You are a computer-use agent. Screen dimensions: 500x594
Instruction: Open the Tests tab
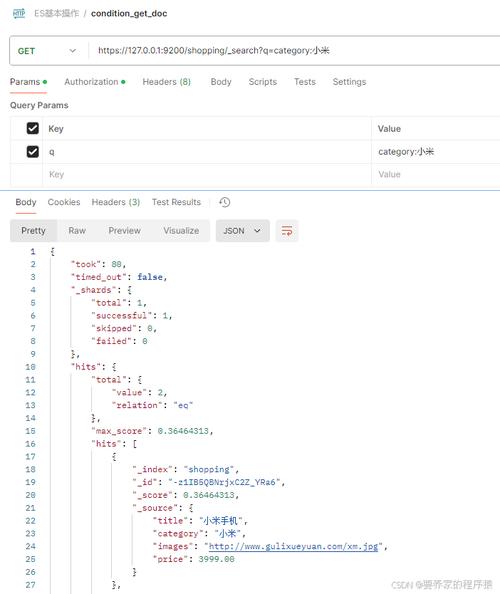(x=305, y=82)
